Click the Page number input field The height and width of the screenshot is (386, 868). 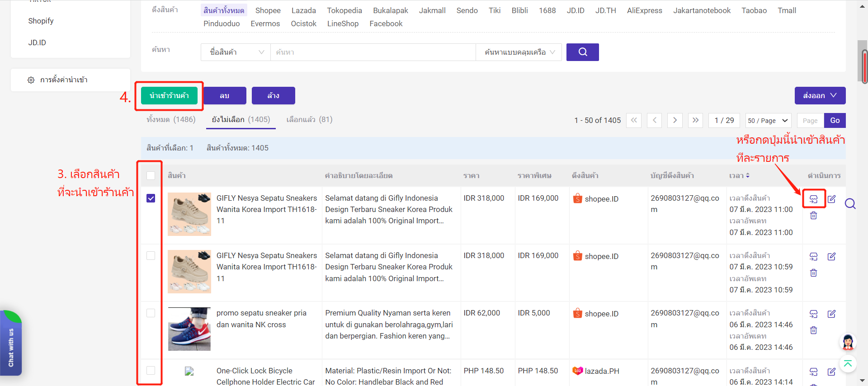pos(810,120)
